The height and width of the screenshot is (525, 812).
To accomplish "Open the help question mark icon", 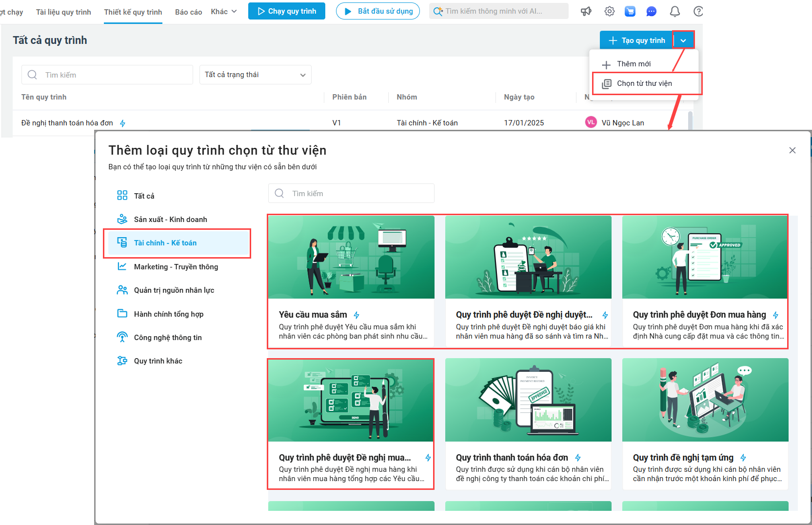I will (698, 11).
